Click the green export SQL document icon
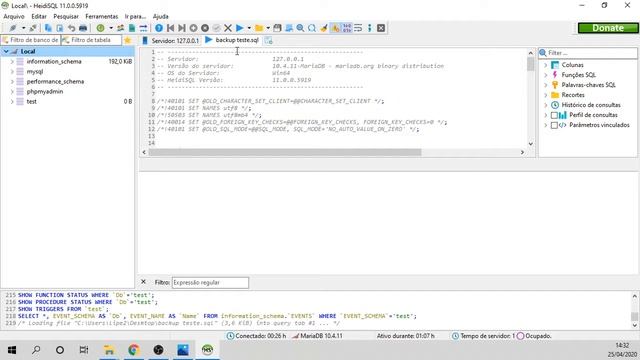The image size is (640, 360). click(132, 28)
